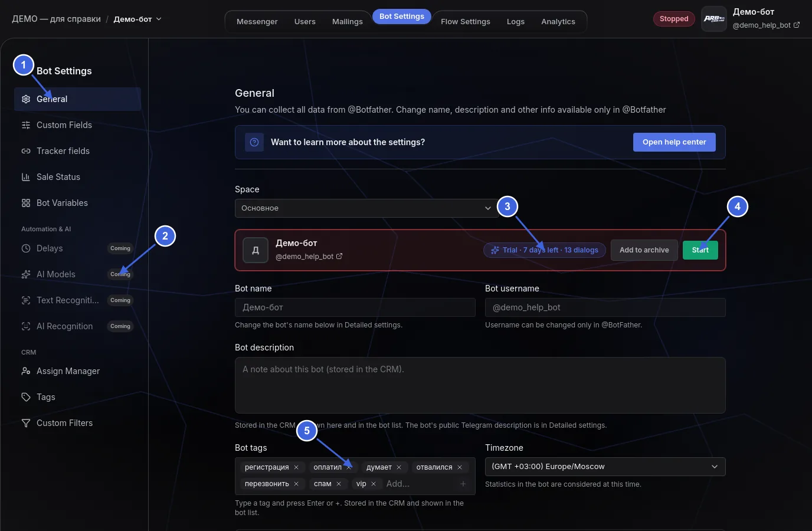Expand the Space dropdown Основное
The image size is (812, 531).
point(367,208)
